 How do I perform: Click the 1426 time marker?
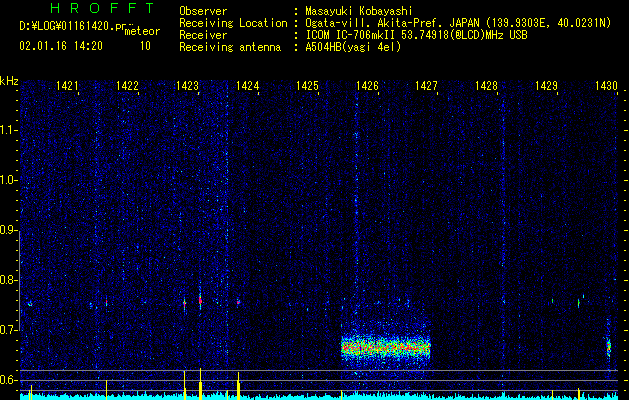(x=367, y=85)
